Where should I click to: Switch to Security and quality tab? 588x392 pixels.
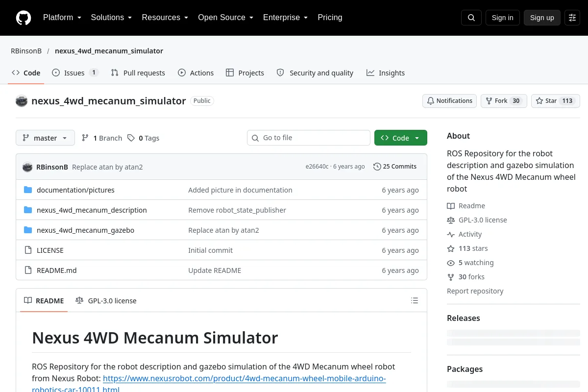(315, 73)
